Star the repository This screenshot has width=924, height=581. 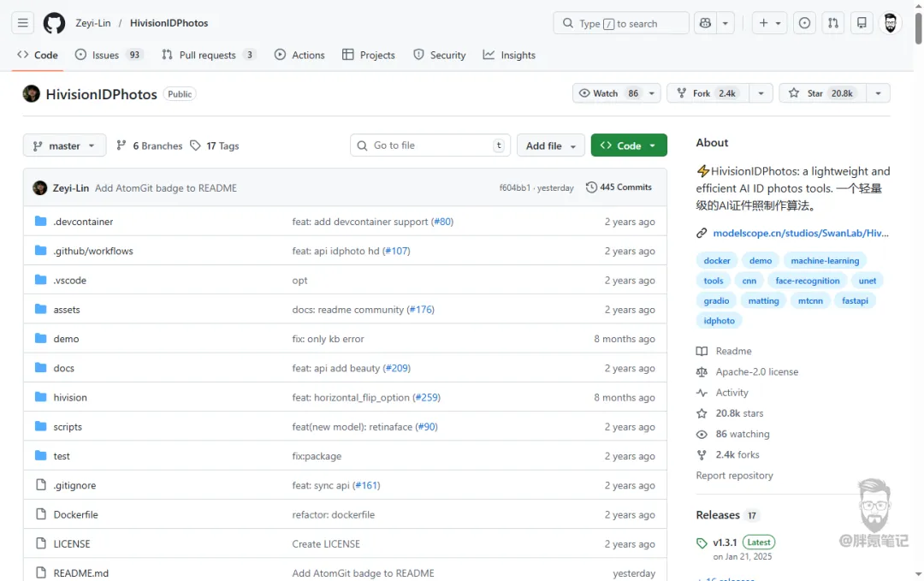(x=823, y=93)
